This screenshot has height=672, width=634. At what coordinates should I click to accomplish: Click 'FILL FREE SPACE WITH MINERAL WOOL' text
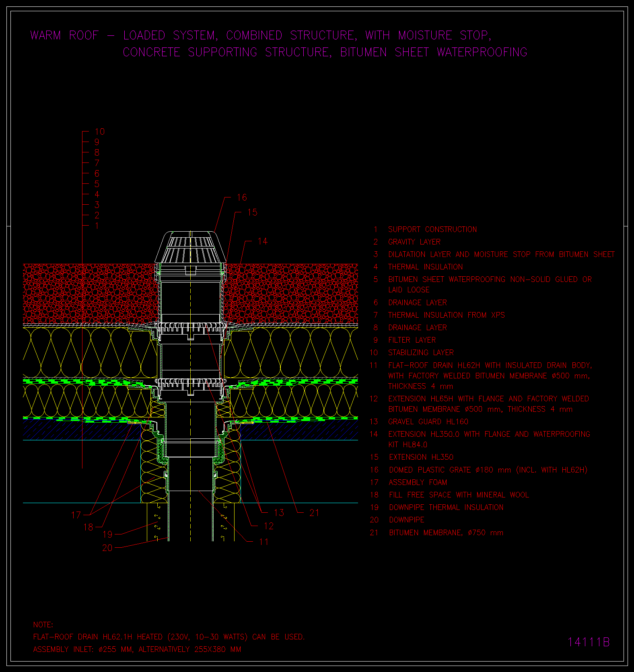pos(459,495)
